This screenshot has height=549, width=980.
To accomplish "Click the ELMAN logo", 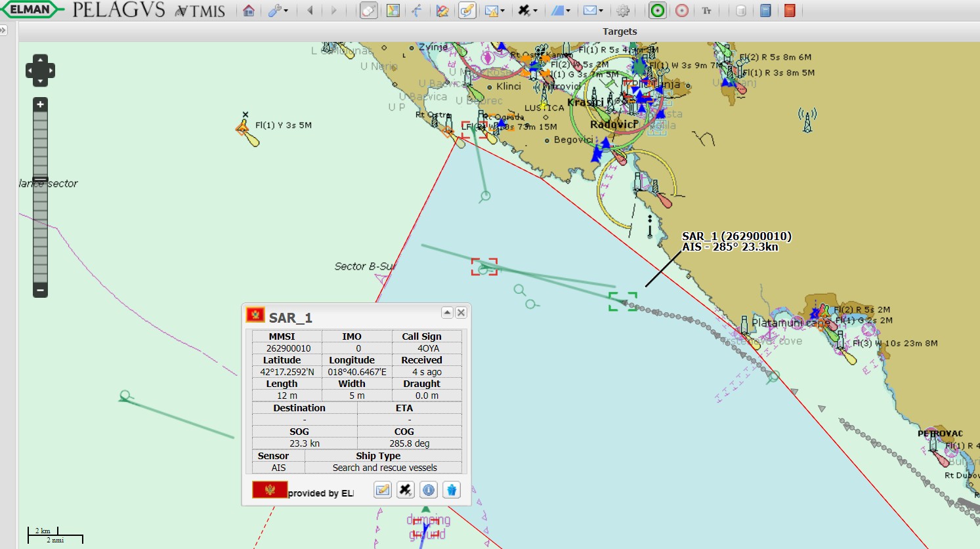I will pos(32,9).
